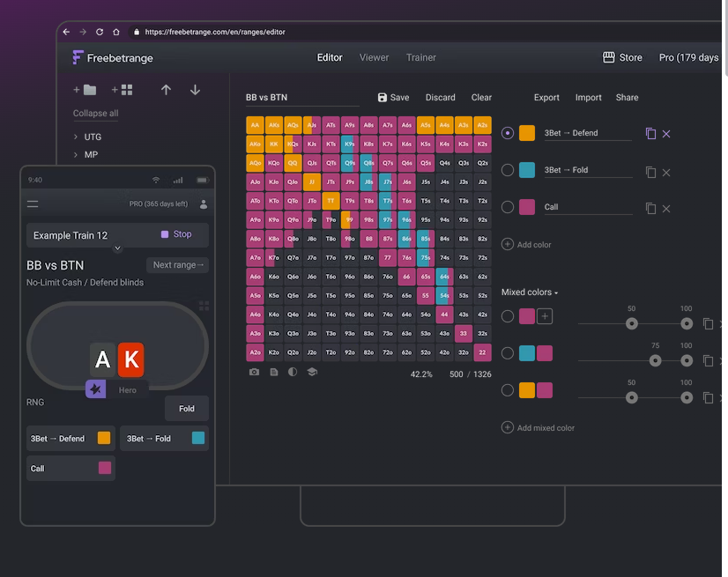Delete the 3Bet → Defend color

pyautogui.click(x=666, y=134)
